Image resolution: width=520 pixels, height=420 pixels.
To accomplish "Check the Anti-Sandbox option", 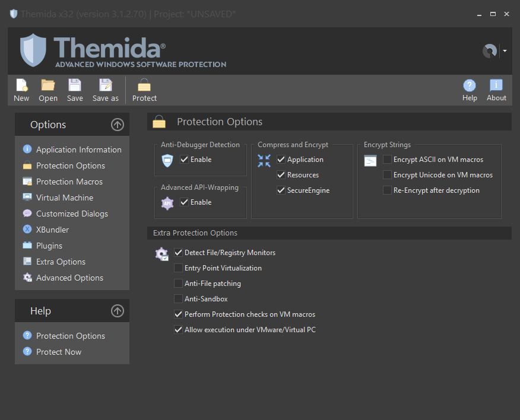I will tap(178, 298).
